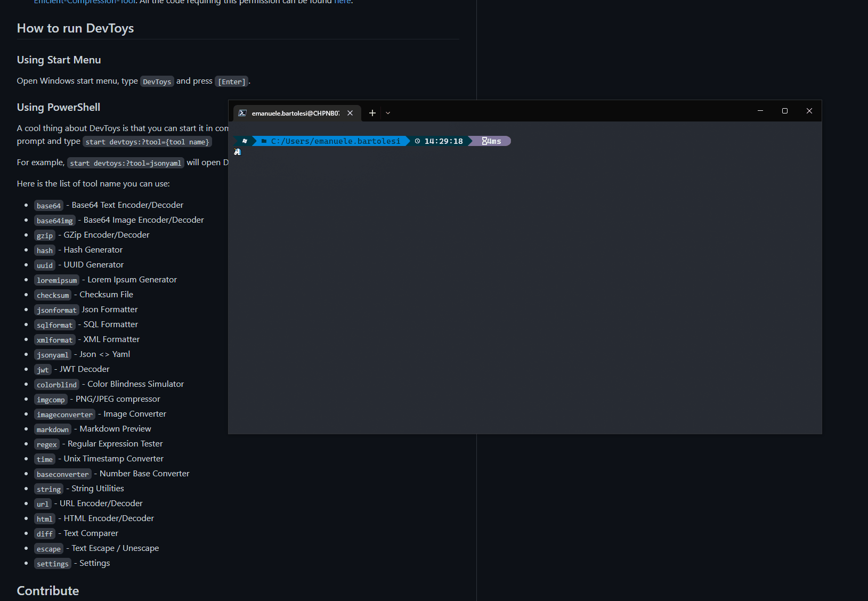Click the 'baseconverter' tool name code
This screenshot has height=601, width=868.
pos(63,474)
